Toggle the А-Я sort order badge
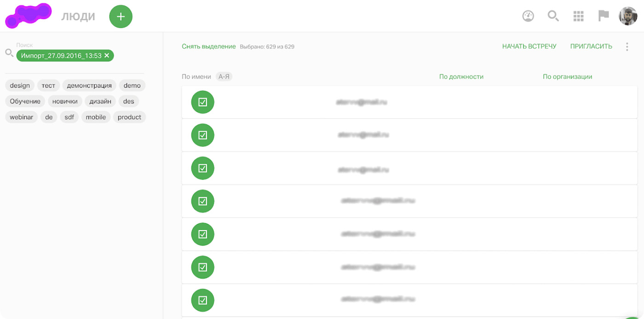Screen dimensions: 644x319 point(224,77)
